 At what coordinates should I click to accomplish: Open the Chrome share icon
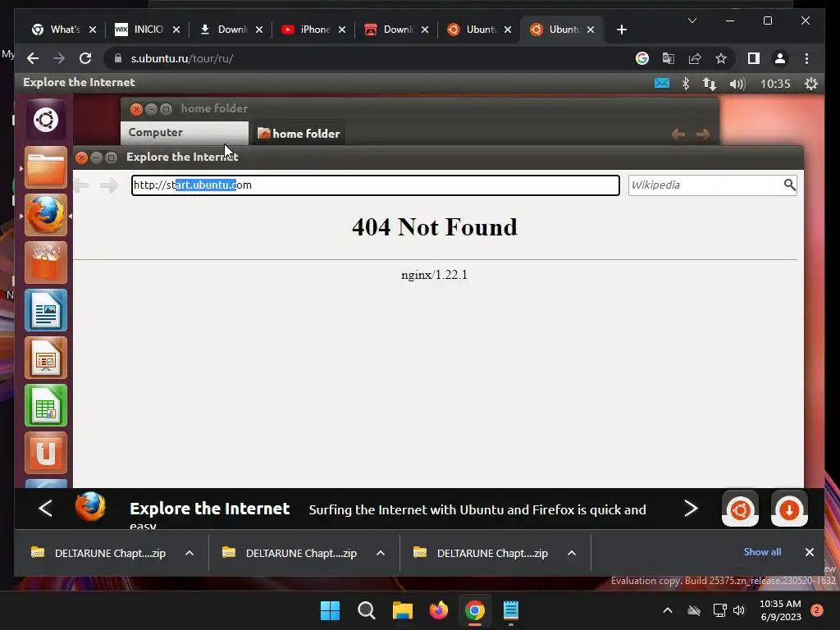(x=695, y=58)
